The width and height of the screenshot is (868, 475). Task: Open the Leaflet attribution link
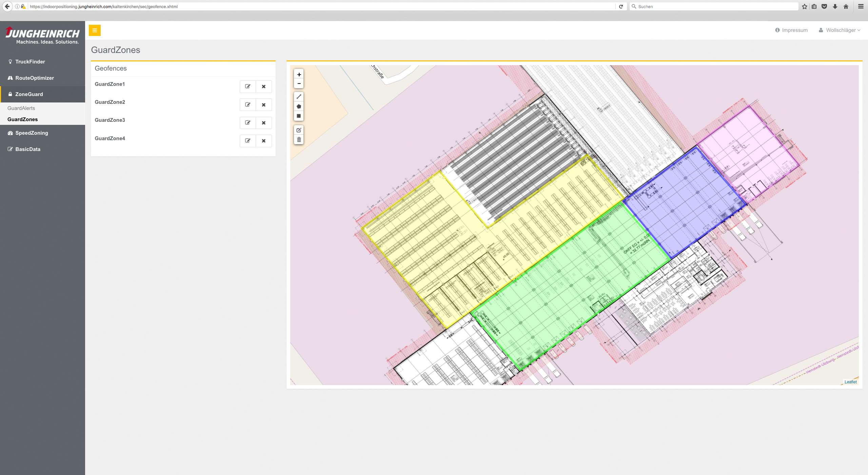pyautogui.click(x=850, y=382)
